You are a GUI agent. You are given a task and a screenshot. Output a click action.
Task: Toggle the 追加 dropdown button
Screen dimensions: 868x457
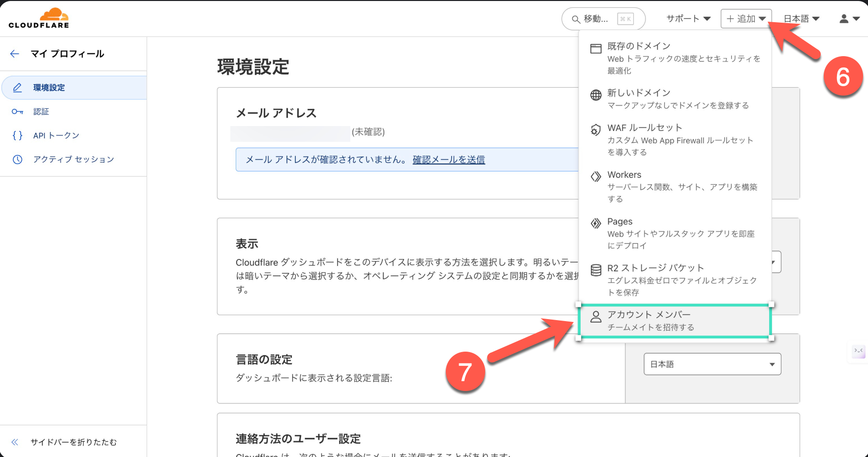pos(746,19)
